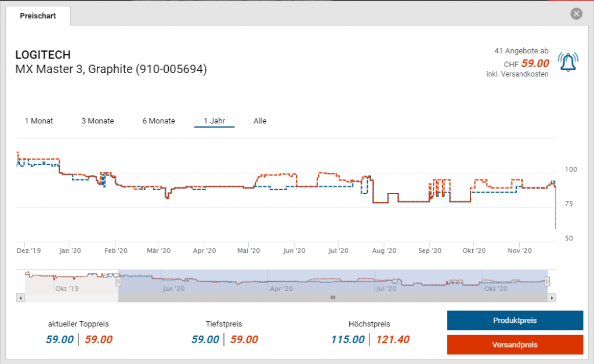
Task: Switch the chart range to 1 Monat
Action: click(39, 121)
